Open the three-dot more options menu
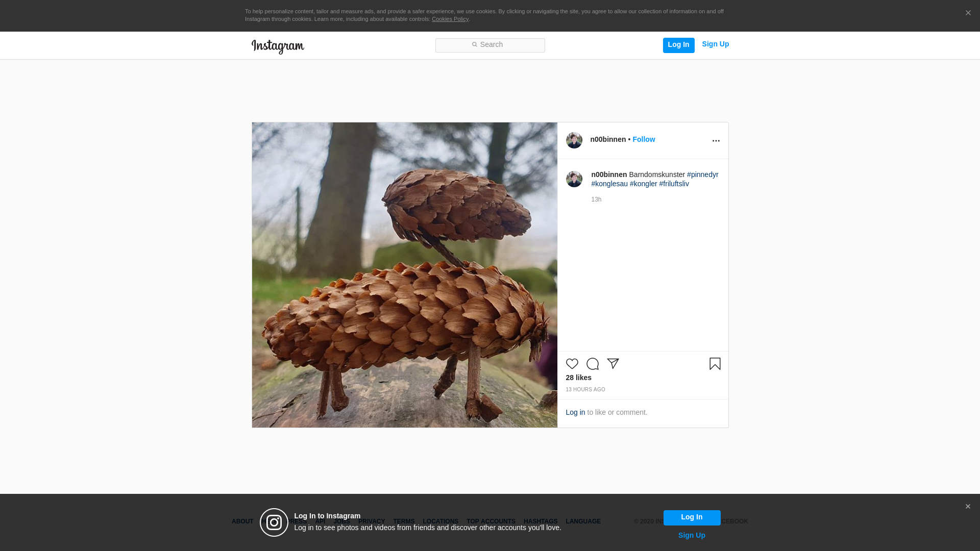This screenshot has height=551, width=980. 716,141
